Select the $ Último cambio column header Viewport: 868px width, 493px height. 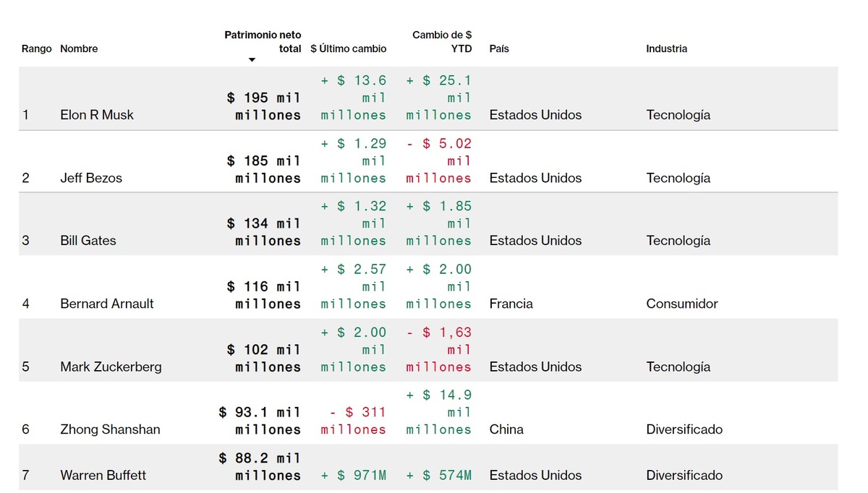348,49
